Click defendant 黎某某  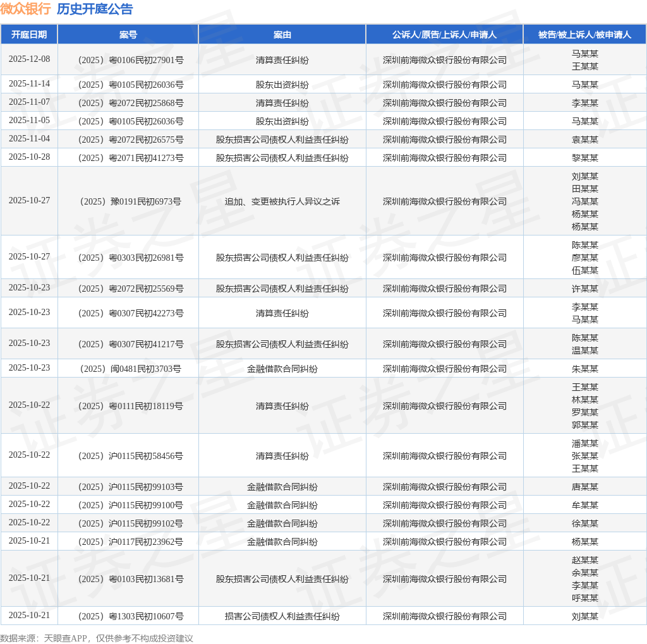click(x=584, y=157)
